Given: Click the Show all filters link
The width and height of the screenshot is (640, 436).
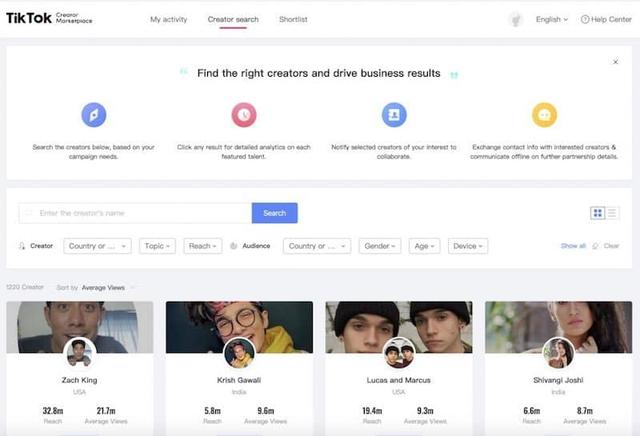Looking at the screenshot, I should pyautogui.click(x=573, y=246).
